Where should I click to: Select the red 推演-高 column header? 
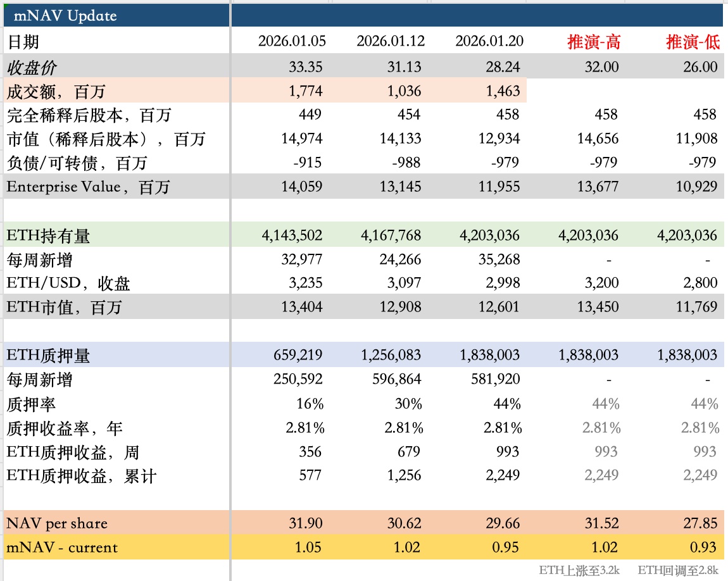click(x=594, y=42)
